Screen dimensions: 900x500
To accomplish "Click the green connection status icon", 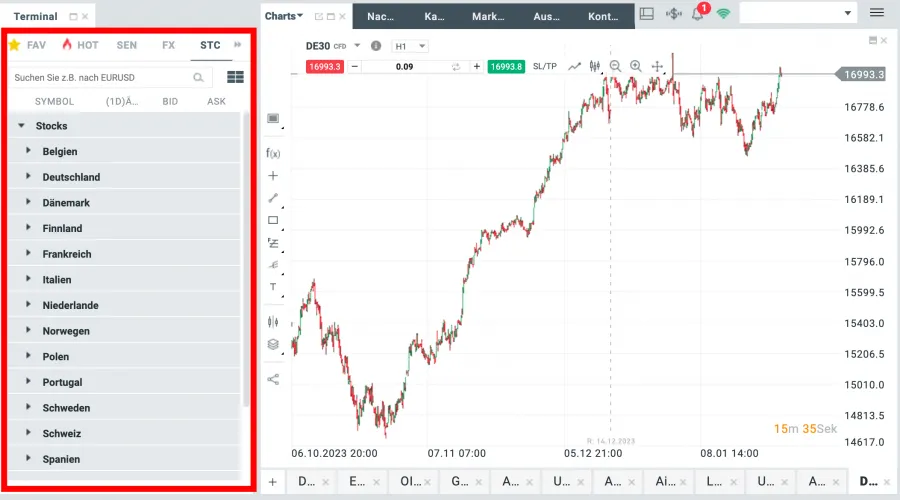I will [x=724, y=14].
